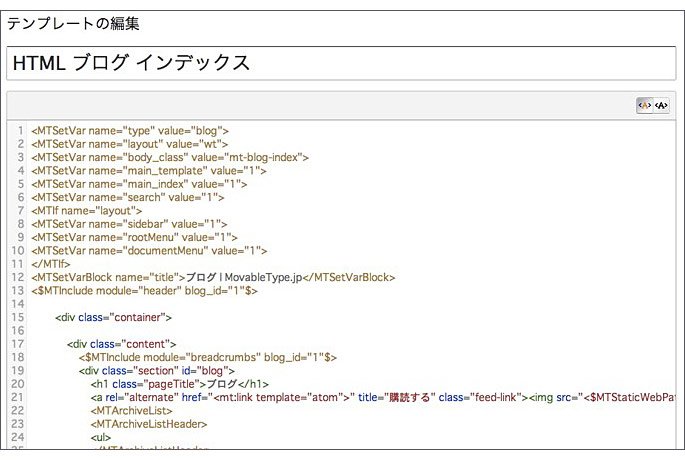
Task: Click the MTSetVarBlock name="title" line
Action: click(213, 277)
